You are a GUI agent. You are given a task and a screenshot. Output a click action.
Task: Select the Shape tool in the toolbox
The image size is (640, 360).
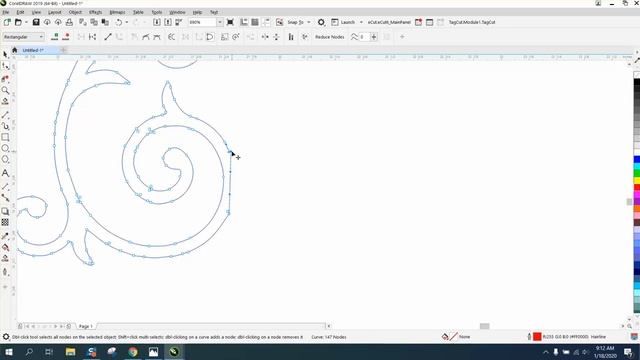[5, 66]
